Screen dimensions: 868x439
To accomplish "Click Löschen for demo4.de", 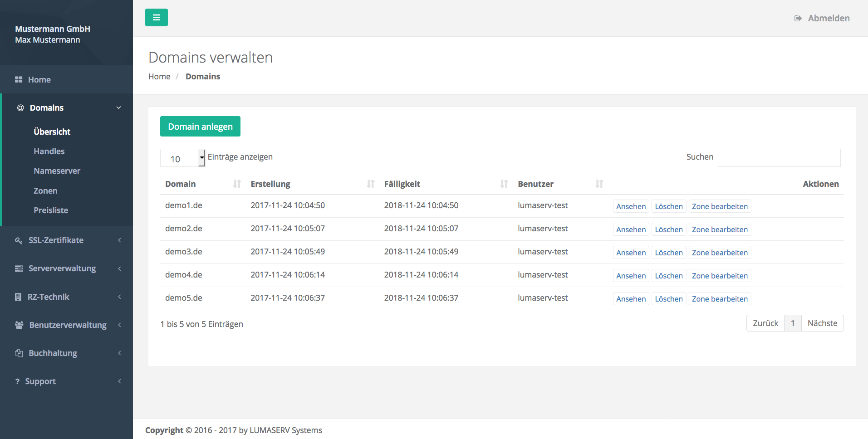I will (x=669, y=276).
